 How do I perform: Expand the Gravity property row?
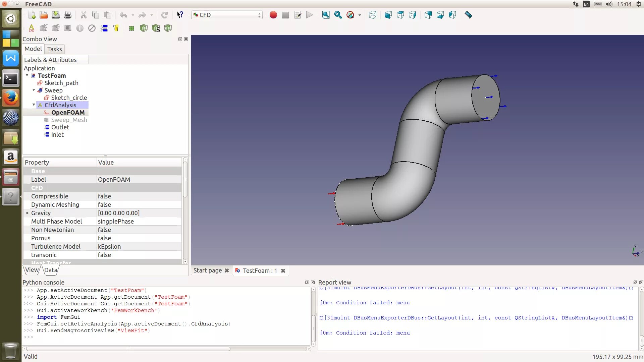pyautogui.click(x=28, y=213)
